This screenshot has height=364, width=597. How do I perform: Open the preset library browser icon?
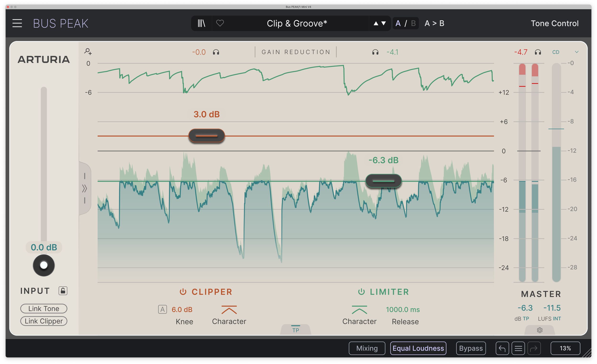pos(201,23)
